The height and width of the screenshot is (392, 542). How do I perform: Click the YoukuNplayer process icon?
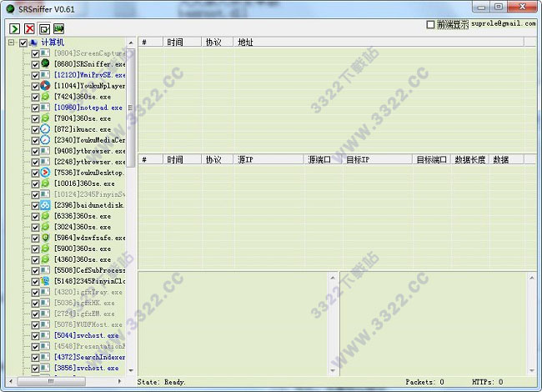tap(45, 85)
